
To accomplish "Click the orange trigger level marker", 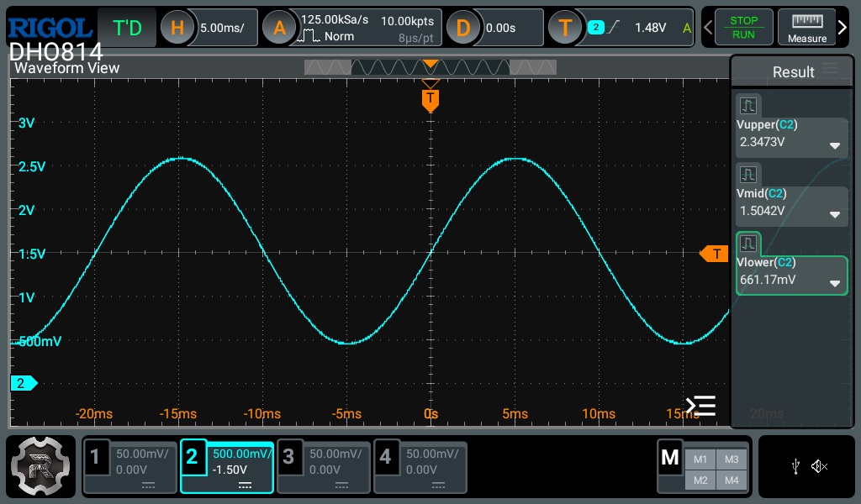I will click(x=714, y=254).
